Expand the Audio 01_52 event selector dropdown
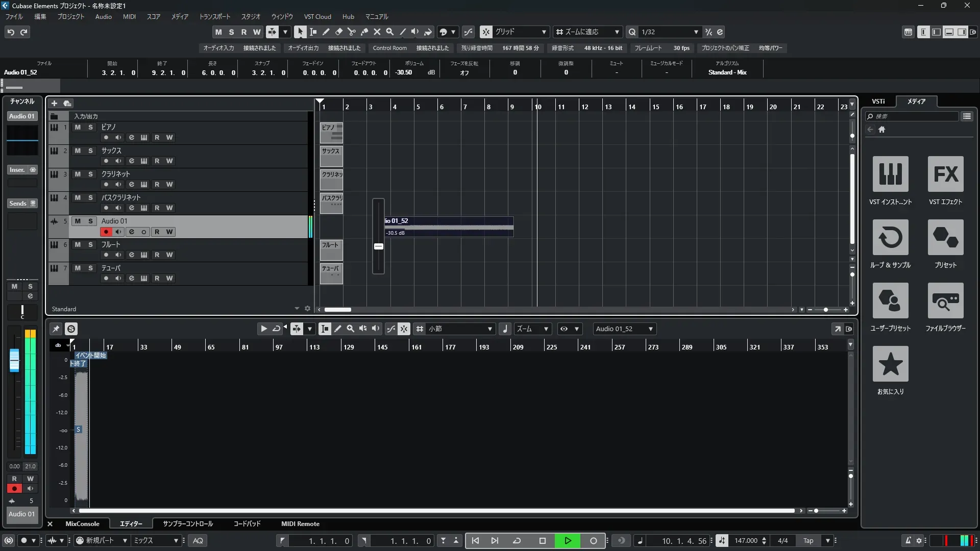The height and width of the screenshot is (551, 980). (650, 329)
